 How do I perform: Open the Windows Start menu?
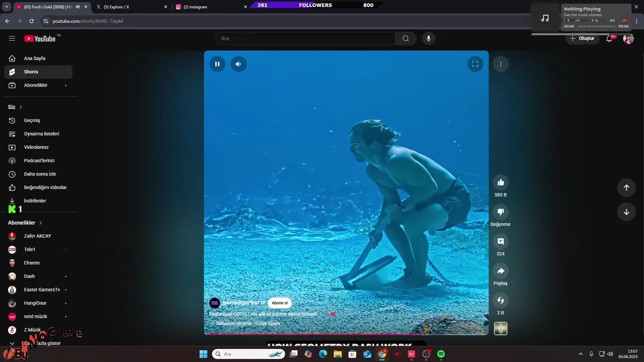tap(203, 354)
